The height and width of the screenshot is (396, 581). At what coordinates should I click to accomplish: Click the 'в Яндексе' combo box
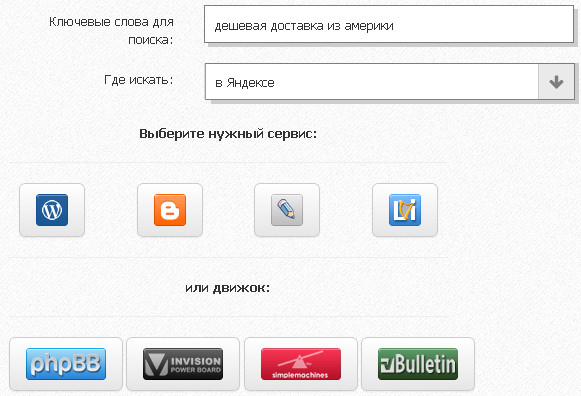coord(389,81)
